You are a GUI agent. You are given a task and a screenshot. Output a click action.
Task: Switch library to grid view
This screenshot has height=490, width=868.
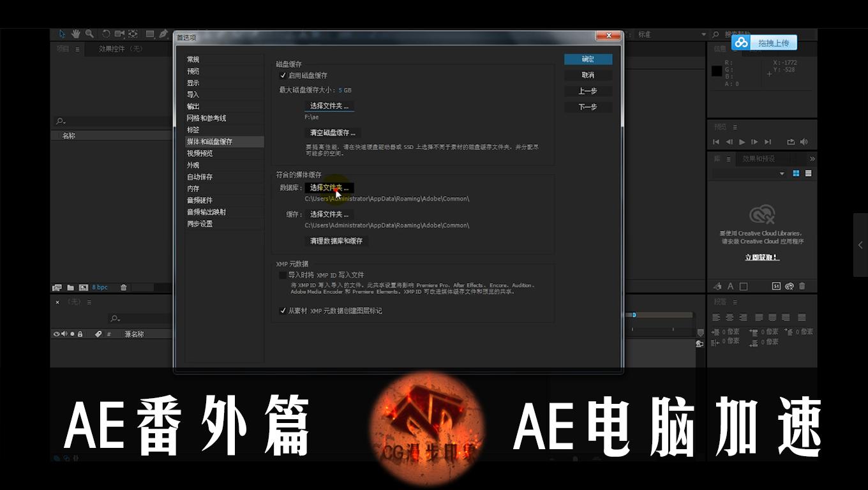797,174
